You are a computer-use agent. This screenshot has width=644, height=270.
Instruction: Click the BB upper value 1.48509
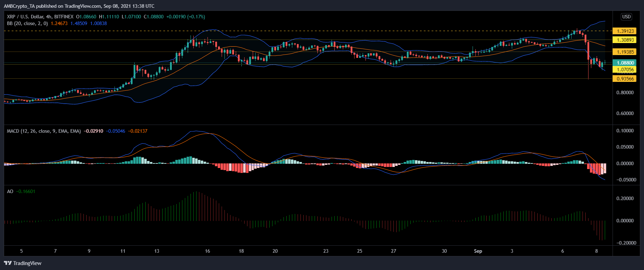pos(78,23)
